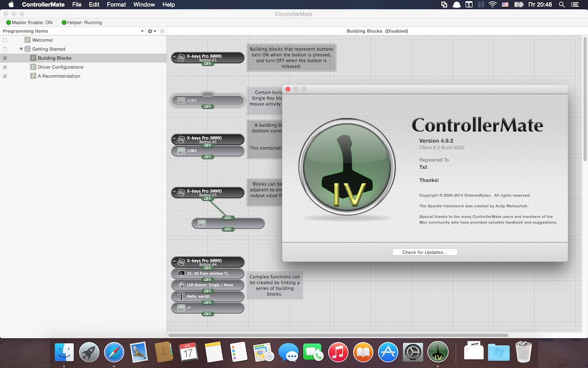Select the X-keys Pro Button #2 block

tap(208, 139)
